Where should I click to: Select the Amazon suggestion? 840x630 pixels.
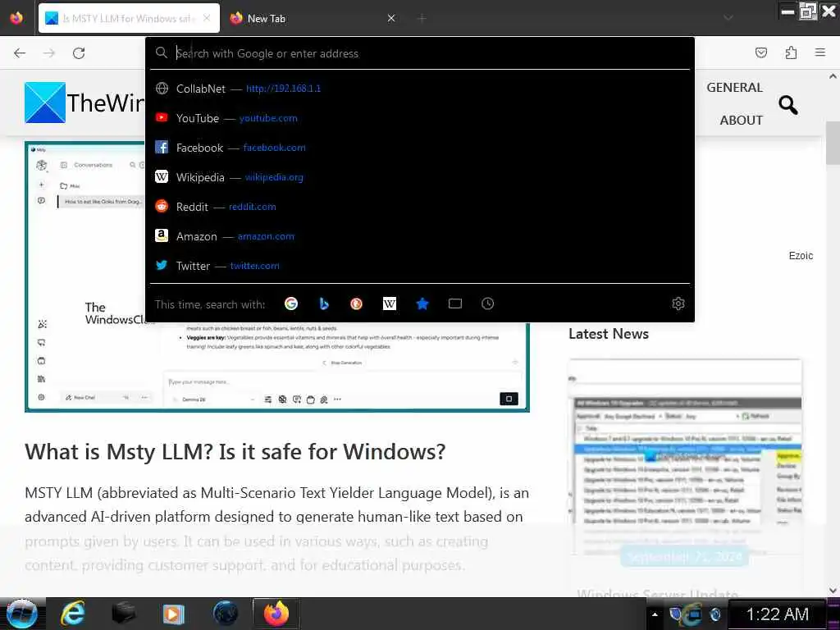tap(420, 235)
